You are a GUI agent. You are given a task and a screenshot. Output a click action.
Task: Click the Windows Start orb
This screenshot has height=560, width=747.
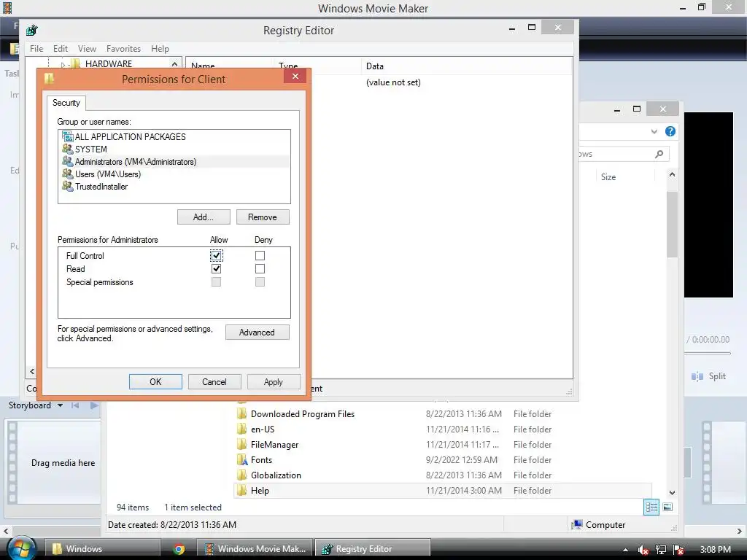[x=21, y=548]
